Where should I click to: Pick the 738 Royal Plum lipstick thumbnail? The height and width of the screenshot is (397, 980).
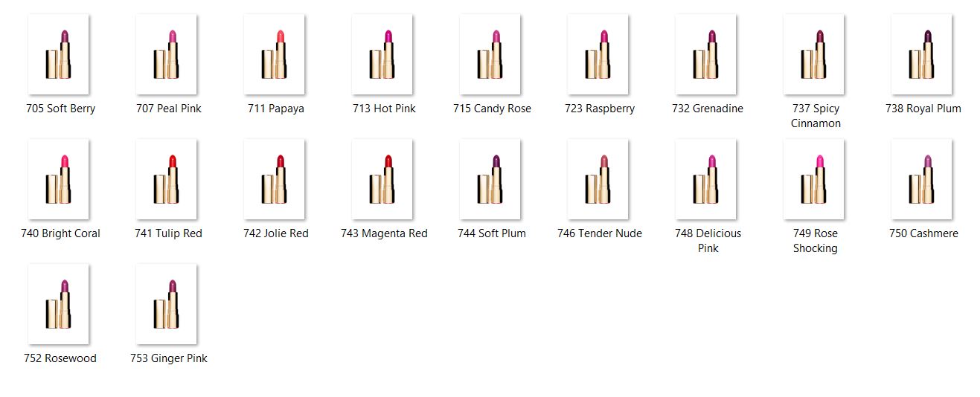pyautogui.click(x=922, y=54)
